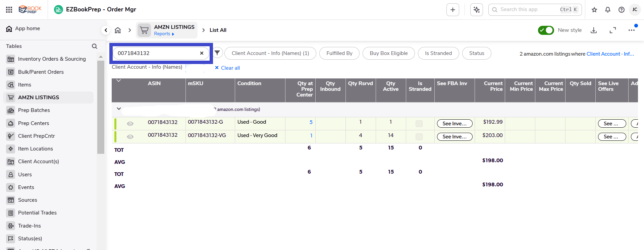The width and height of the screenshot is (644, 250).
Task: Open Client Account(s) table
Action: [x=49, y=162]
